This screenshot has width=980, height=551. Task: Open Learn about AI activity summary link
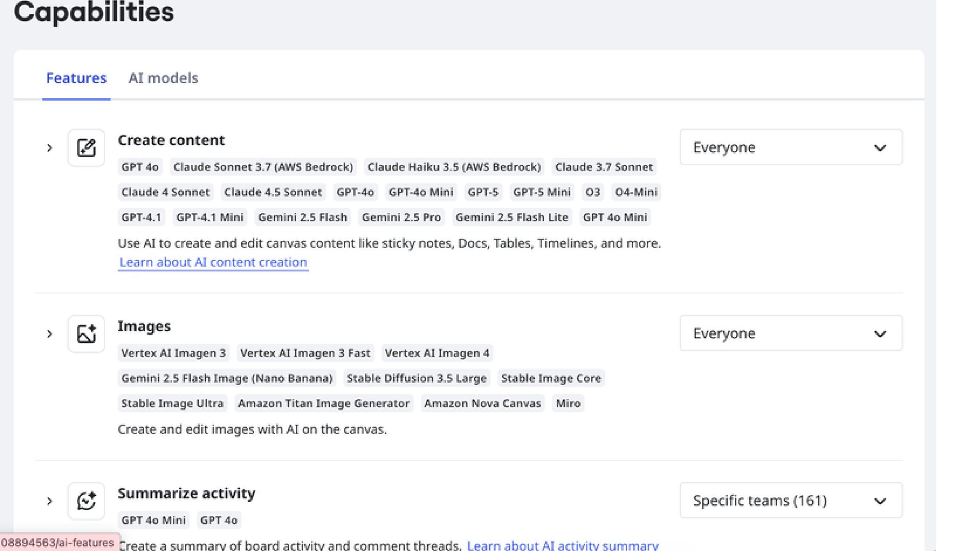pos(562,545)
